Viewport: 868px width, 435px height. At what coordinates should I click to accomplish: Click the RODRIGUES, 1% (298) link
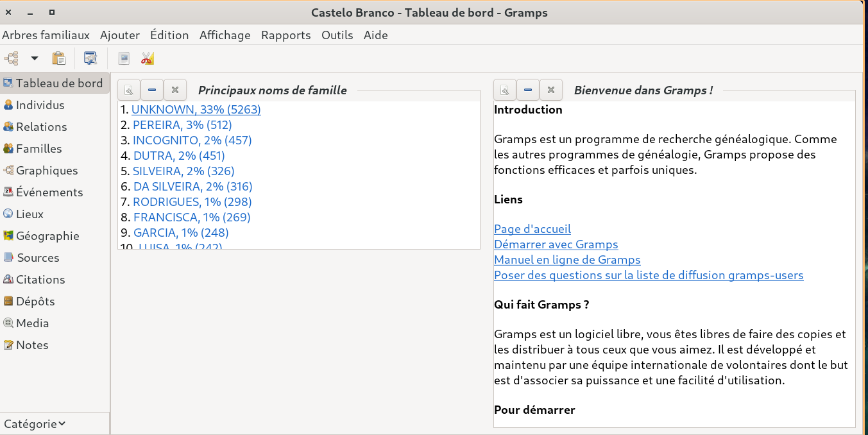coord(192,202)
